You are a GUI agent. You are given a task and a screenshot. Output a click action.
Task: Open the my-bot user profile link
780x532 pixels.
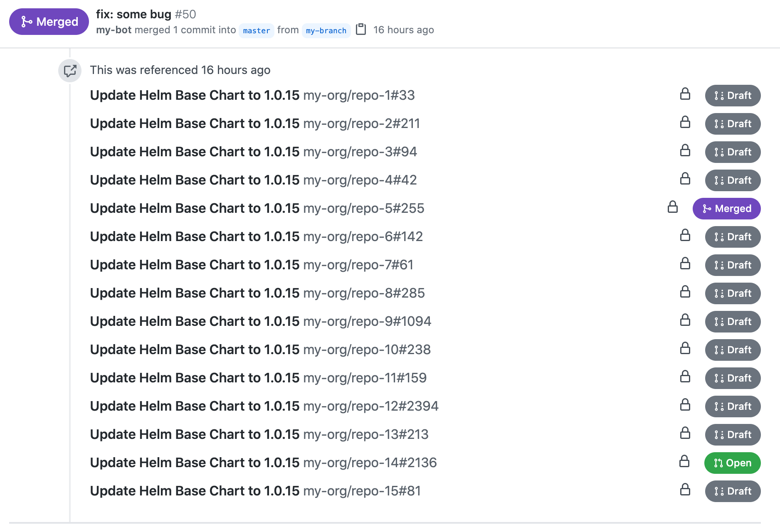(x=114, y=30)
